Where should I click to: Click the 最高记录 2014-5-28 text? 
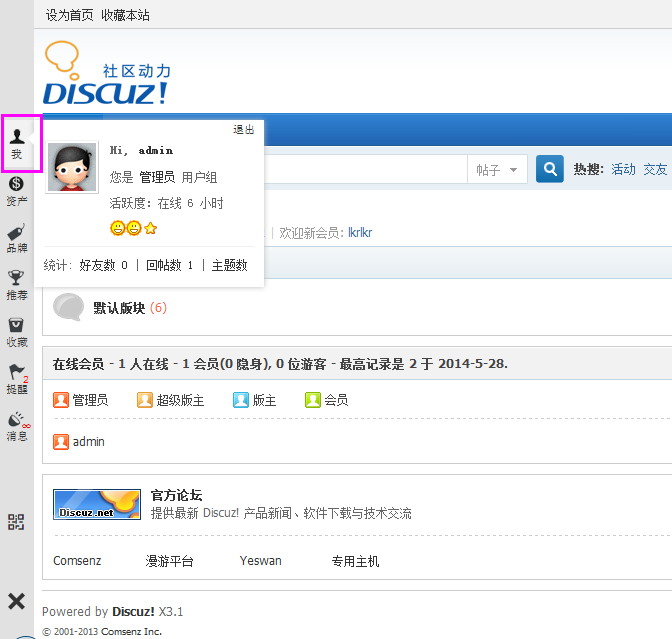[423, 364]
